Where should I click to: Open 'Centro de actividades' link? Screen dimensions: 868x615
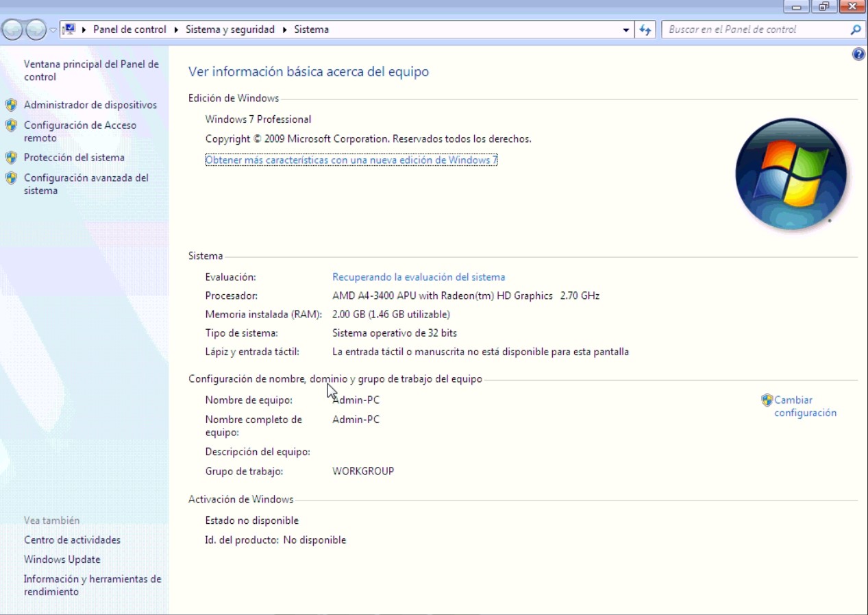coord(72,540)
